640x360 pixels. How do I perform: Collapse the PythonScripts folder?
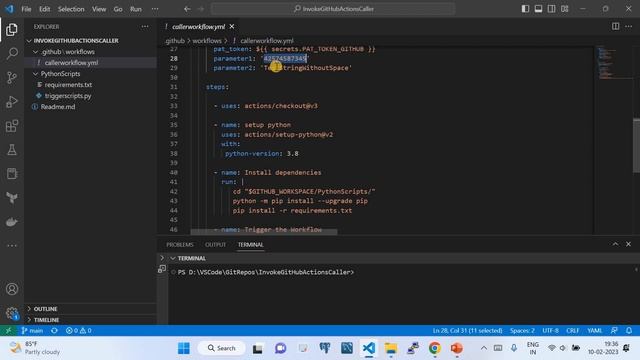pyautogui.click(x=36, y=74)
